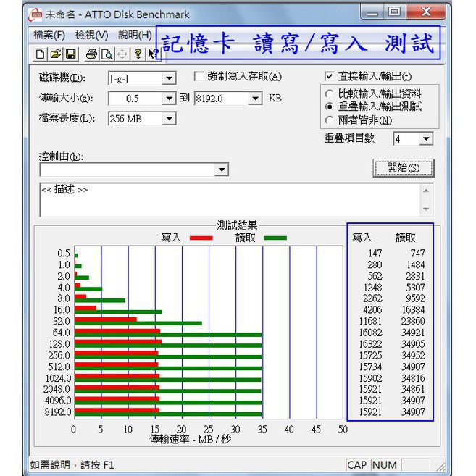The image size is (476, 476).
Task: Click the 1024.0 row label in chart
Action: coord(58,378)
